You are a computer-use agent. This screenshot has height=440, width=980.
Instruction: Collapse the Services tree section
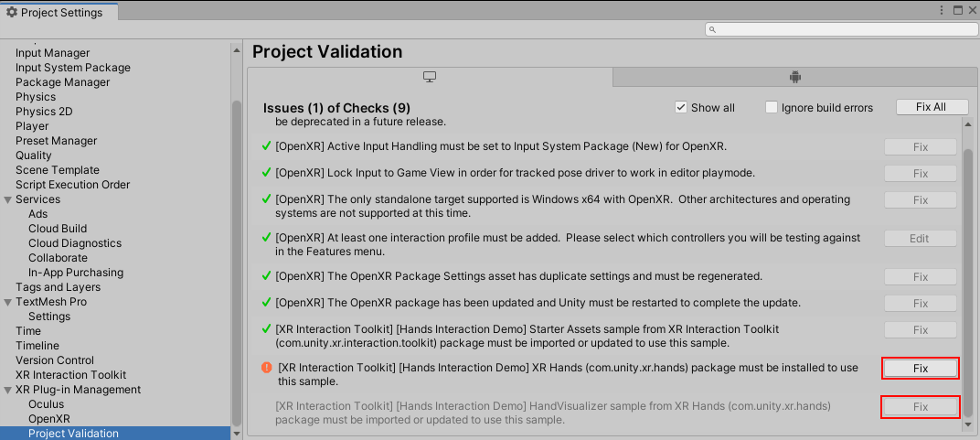click(x=8, y=199)
